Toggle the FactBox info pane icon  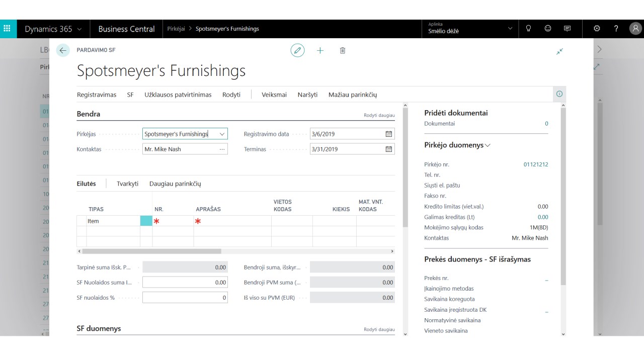(559, 94)
